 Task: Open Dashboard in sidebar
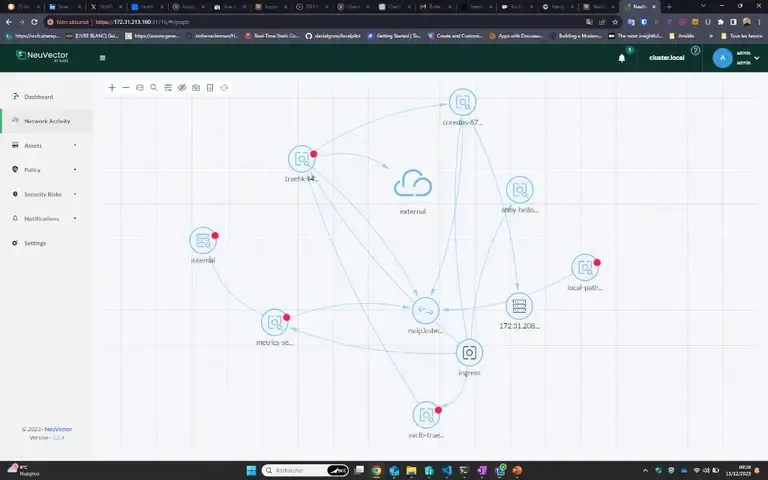tap(39, 97)
